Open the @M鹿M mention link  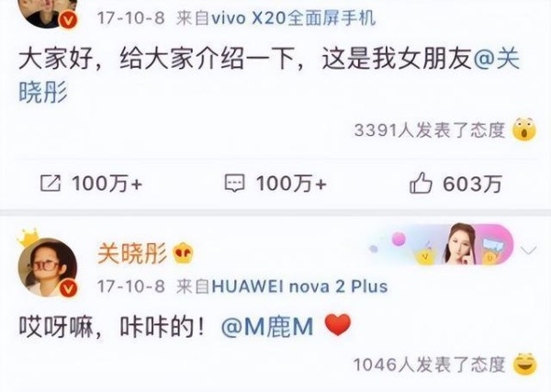267,327
